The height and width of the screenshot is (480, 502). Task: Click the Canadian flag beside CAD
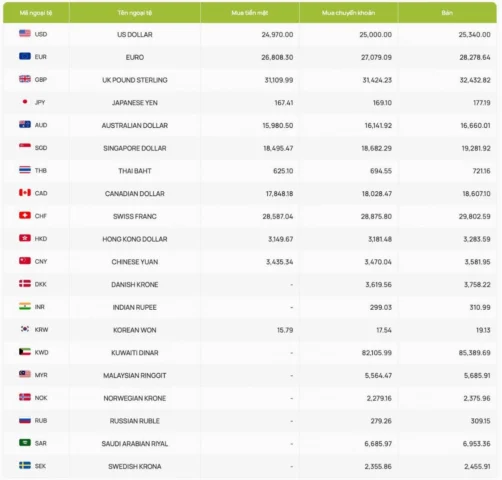point(25,193)
